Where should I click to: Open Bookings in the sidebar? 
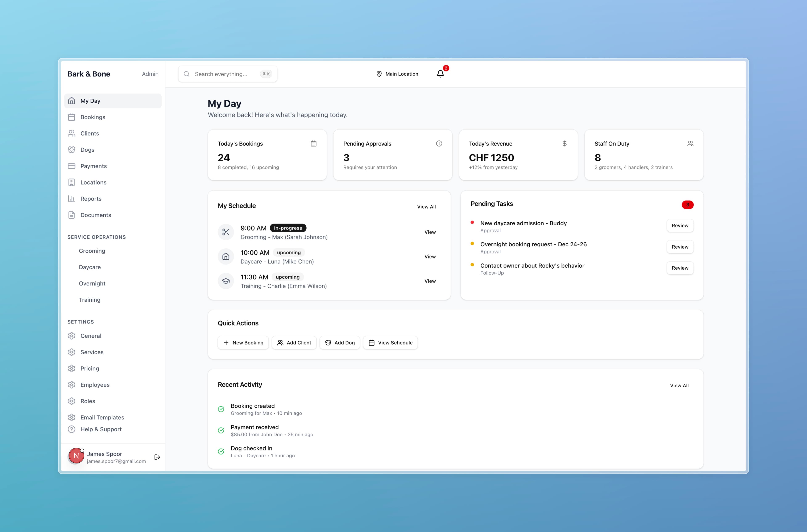(93, 117)
